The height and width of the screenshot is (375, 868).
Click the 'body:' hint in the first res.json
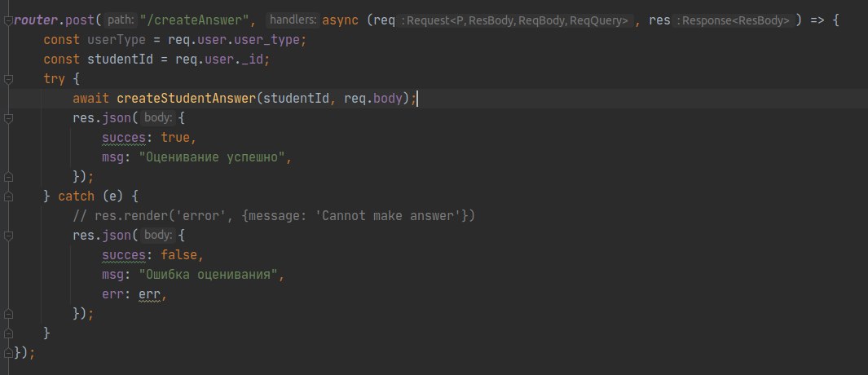[x=158, y=118]
